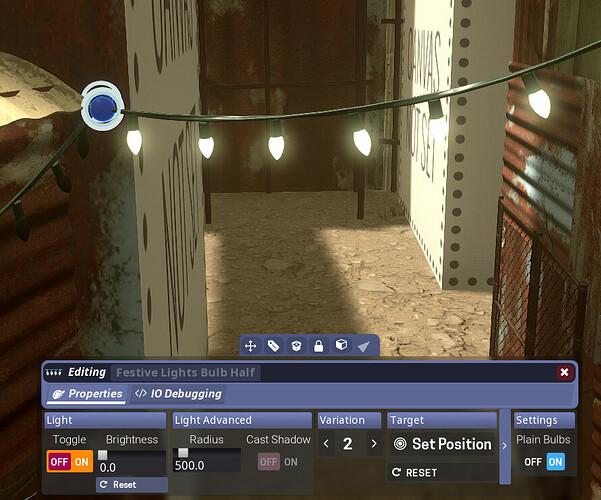
Task: Toggle the Light on/off switch
Action: click(x=70, y=462)
